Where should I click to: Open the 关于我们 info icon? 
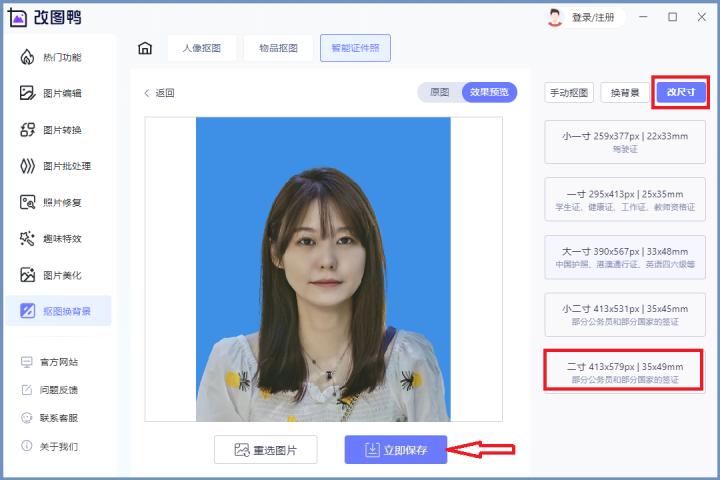pyautogui.click(x=27, y=446)
